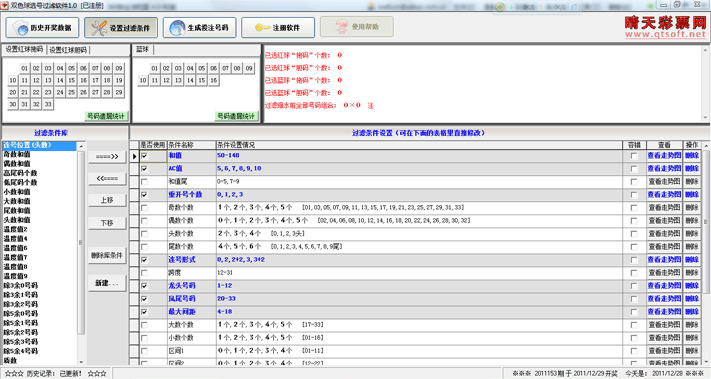Open 查看走势图 link for AC值 row
The width and height of the screenshot is (711, 379).
click(x=664, y=169)
